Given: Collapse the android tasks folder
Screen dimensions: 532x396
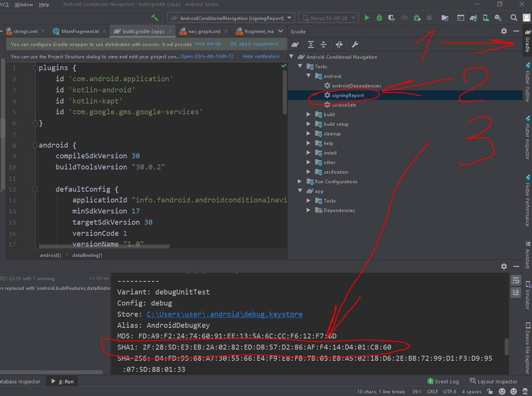Looking at the screenshot, I should point(309,76).
